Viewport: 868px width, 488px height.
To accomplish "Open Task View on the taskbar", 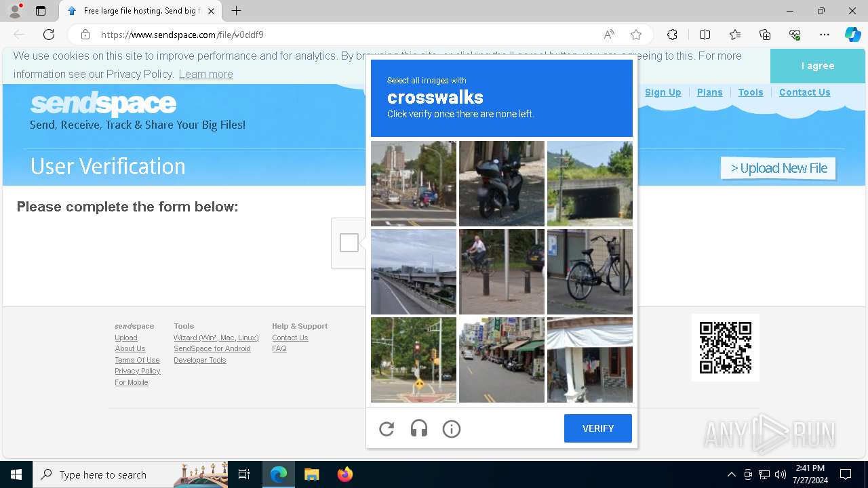I will coord(244,474).
